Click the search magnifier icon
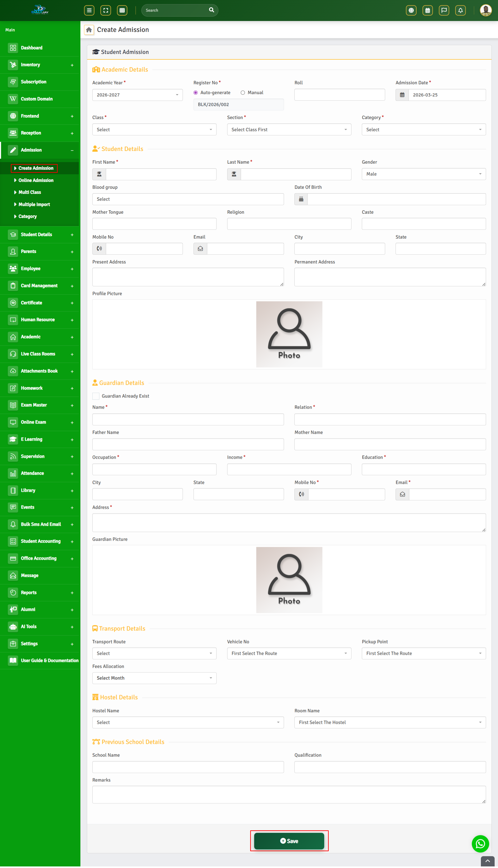Screen dimensions: 498x868 click(211, 10)
